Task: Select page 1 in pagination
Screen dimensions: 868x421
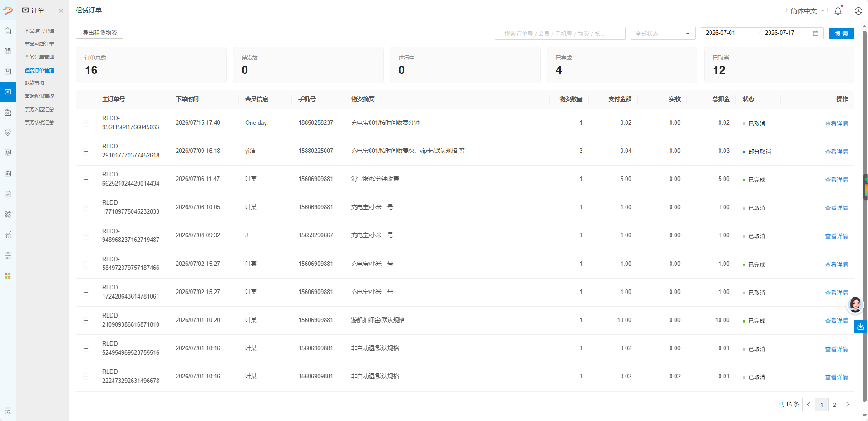Action: click(x=822, y=405)
